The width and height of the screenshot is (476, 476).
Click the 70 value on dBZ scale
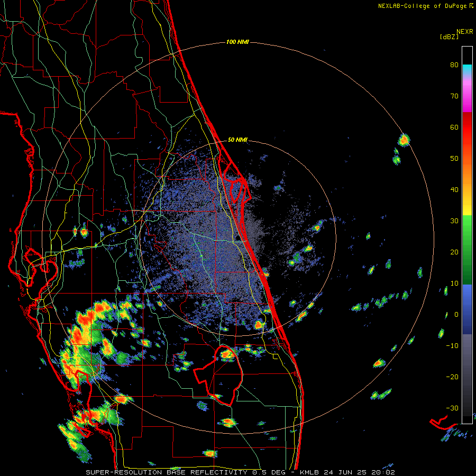point(454,96)
